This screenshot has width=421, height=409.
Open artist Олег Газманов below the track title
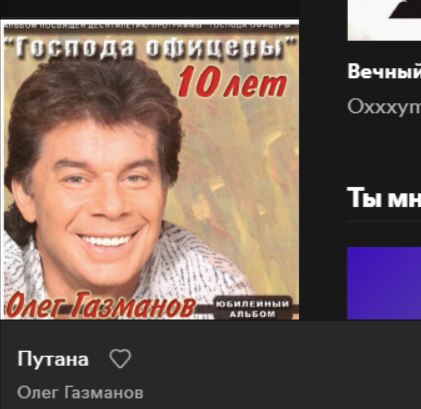[80, 393]
